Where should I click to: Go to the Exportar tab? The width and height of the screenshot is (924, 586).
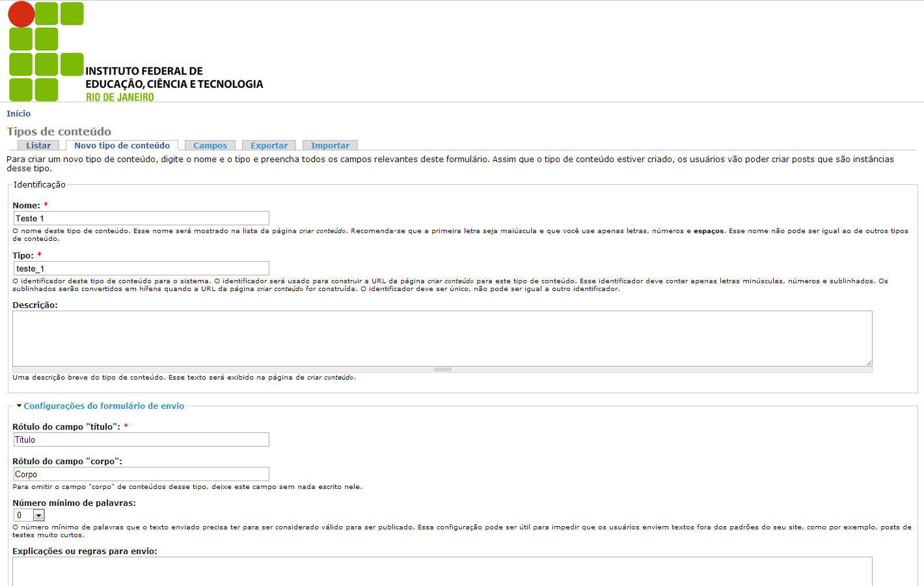tap(269, 145)
